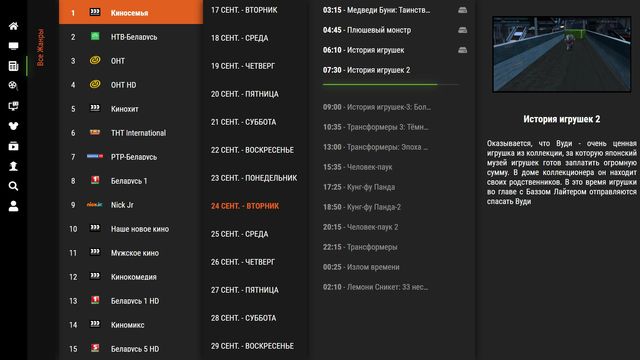
Task: Click the РТР-Беларусь channel logo
Action: click(95, 156)
